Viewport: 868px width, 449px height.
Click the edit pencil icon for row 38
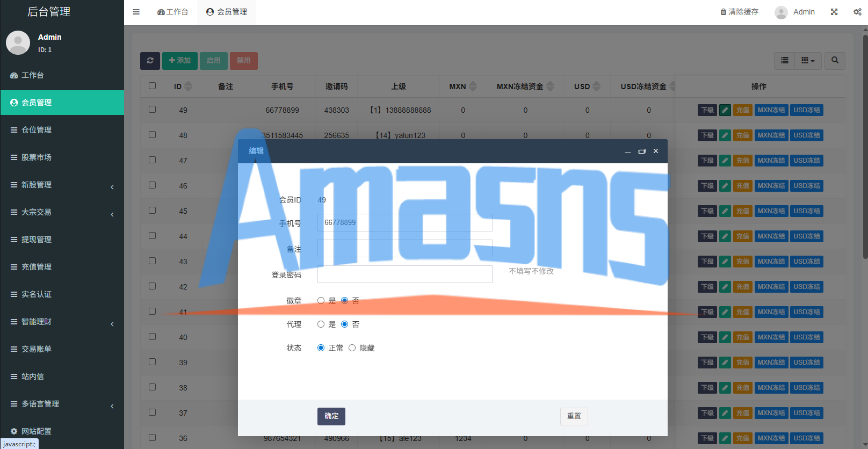tap(725, 388)
